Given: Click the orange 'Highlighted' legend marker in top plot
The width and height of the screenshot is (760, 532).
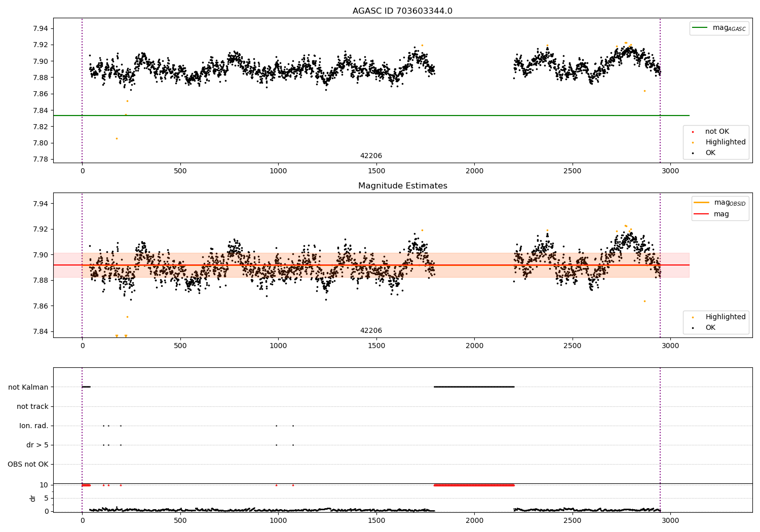Looking at the screenshot, I should 693,142.
